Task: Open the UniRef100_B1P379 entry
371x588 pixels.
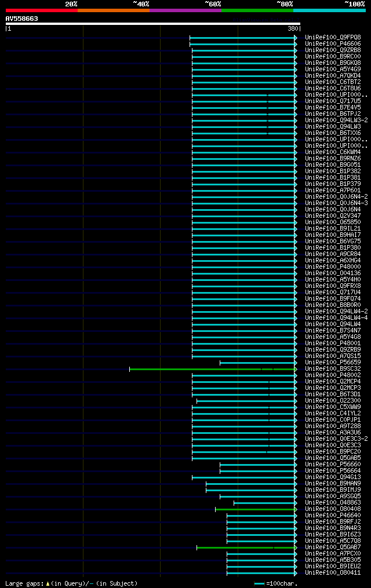Action: tap(333, 184)
